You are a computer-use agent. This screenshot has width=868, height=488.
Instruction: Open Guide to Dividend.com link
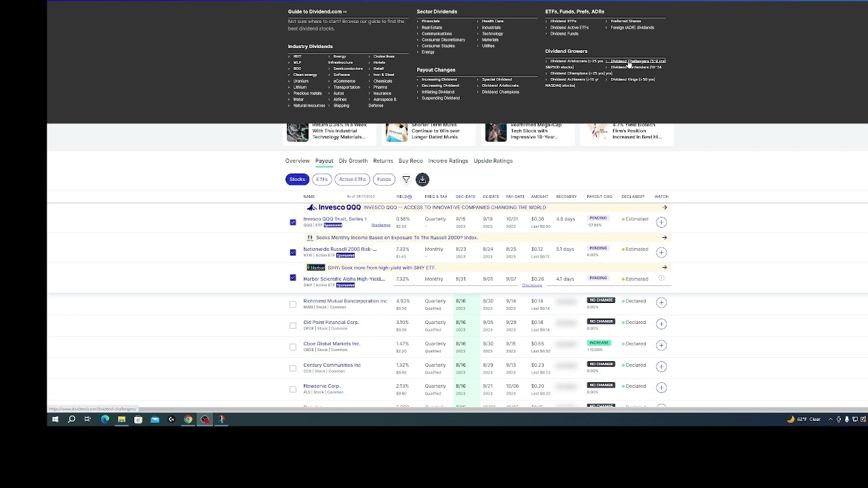pos(317,12)
